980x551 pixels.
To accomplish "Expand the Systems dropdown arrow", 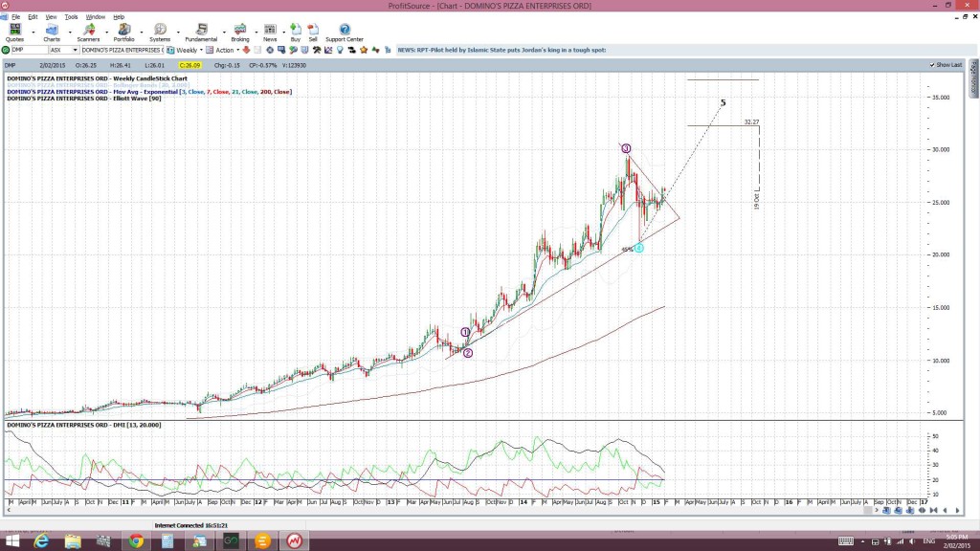I will point(178,32).
